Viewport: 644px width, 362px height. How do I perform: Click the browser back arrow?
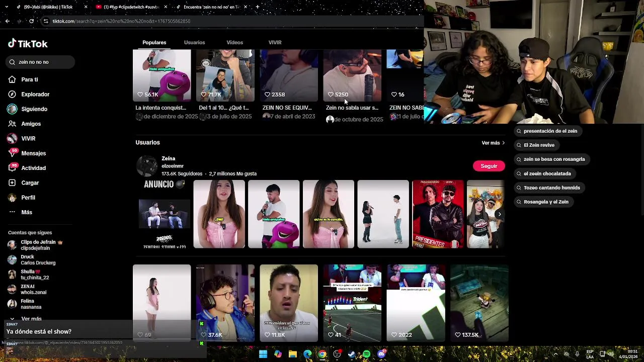click(x=7, y=21)
